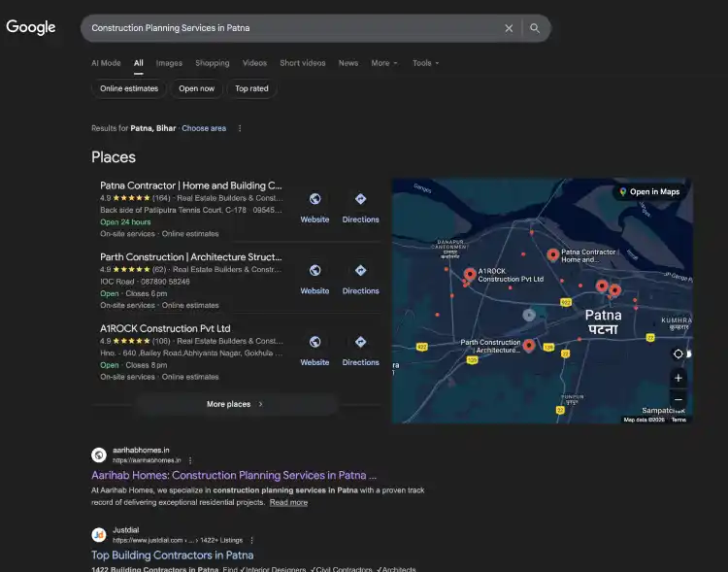Screen dimensions: 728x572
Task: Clear the search box text
Action: point(509,28)
